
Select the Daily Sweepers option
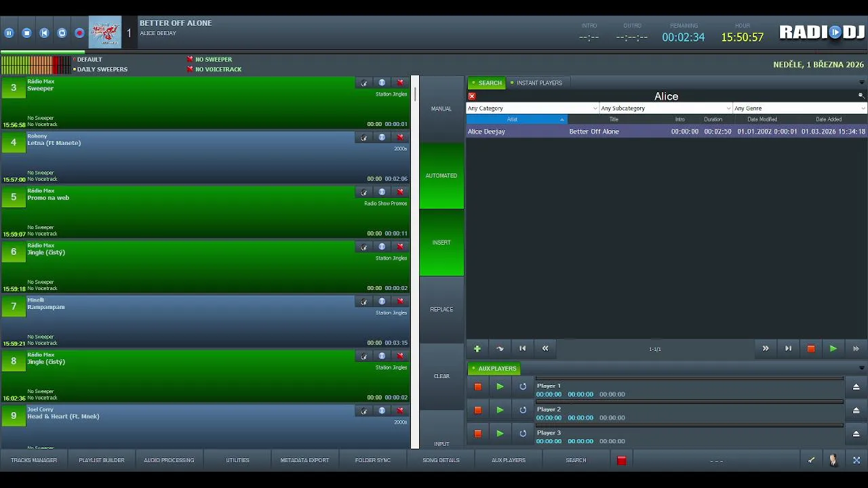100,69
